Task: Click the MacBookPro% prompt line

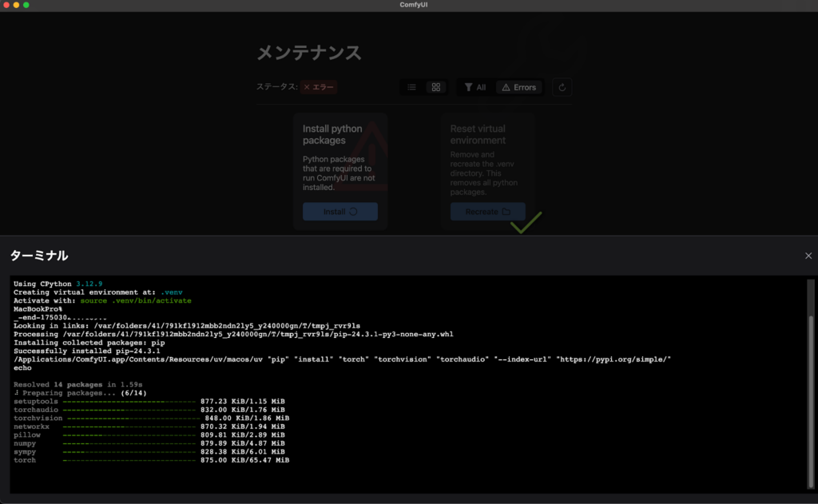Action: click(38, 309)
